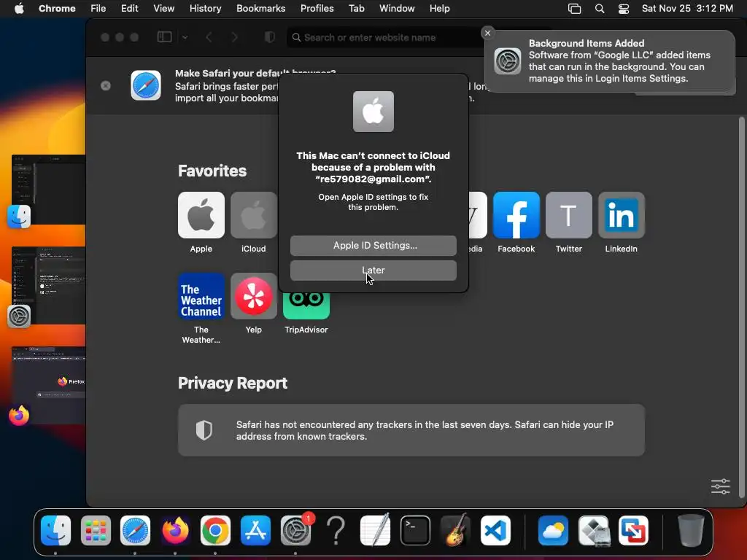Open the Bookmarks menu
The width and height of the screenshot is (747, 560).
coord(261,9)
